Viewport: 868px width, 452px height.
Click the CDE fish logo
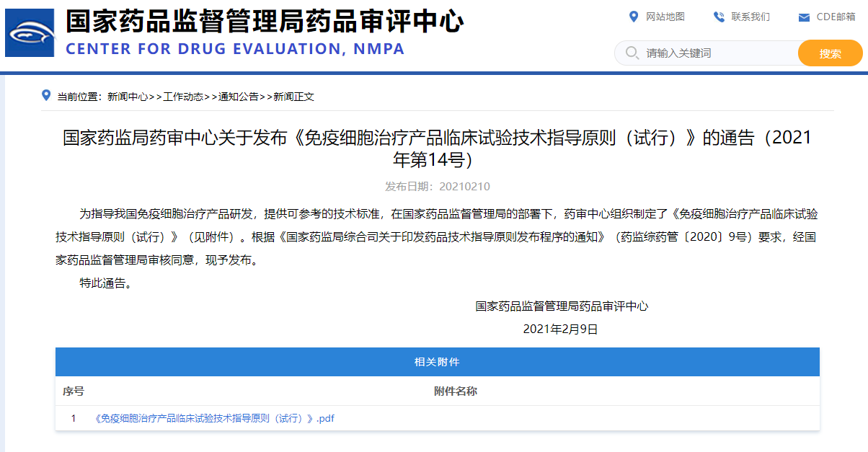coord(30,32)
